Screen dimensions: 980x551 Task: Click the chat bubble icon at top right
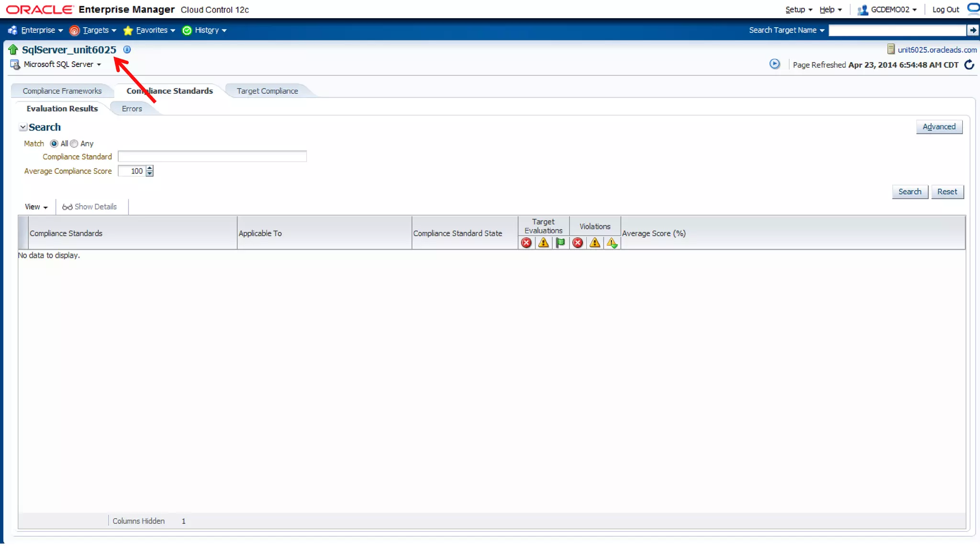click(x=974, y=8)
